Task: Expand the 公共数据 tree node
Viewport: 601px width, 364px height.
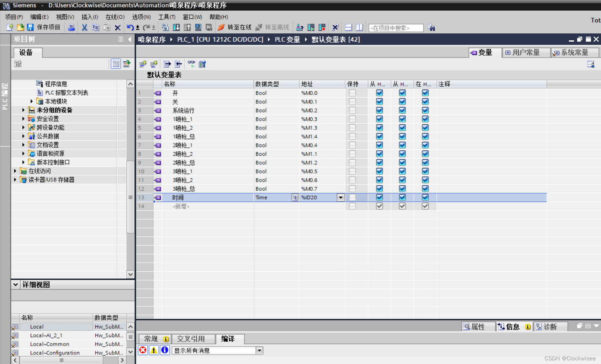Action: click(x=23, y=136)
